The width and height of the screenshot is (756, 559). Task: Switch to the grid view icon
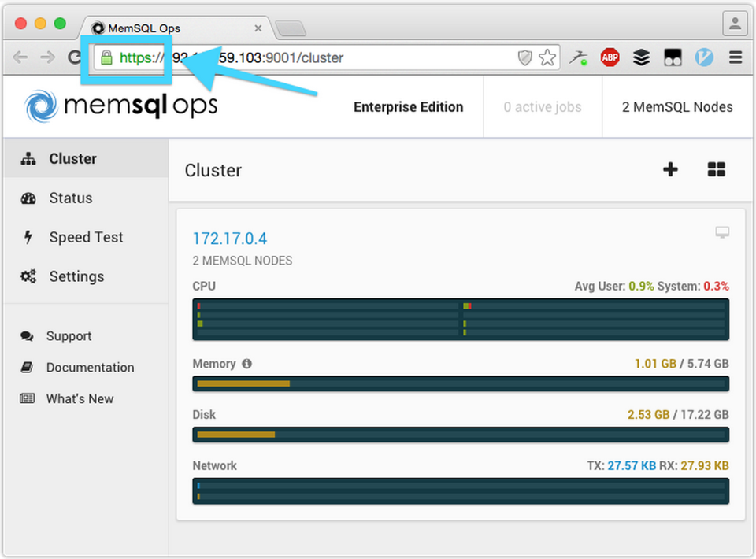(x=716, y=169)
